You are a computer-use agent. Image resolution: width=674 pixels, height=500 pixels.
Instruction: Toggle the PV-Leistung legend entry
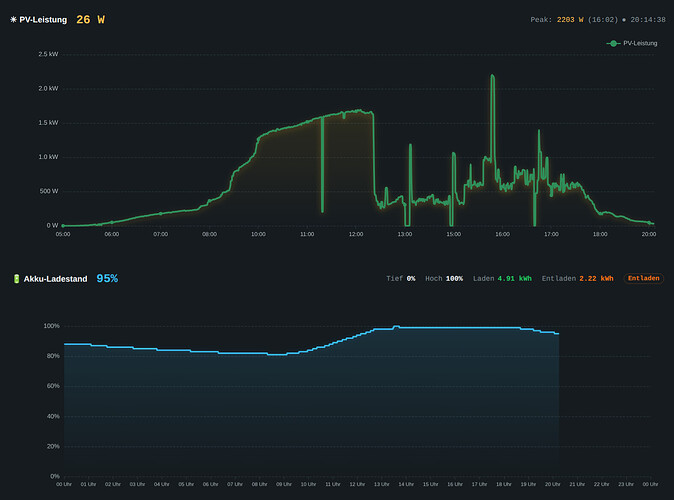pos(632,43)
